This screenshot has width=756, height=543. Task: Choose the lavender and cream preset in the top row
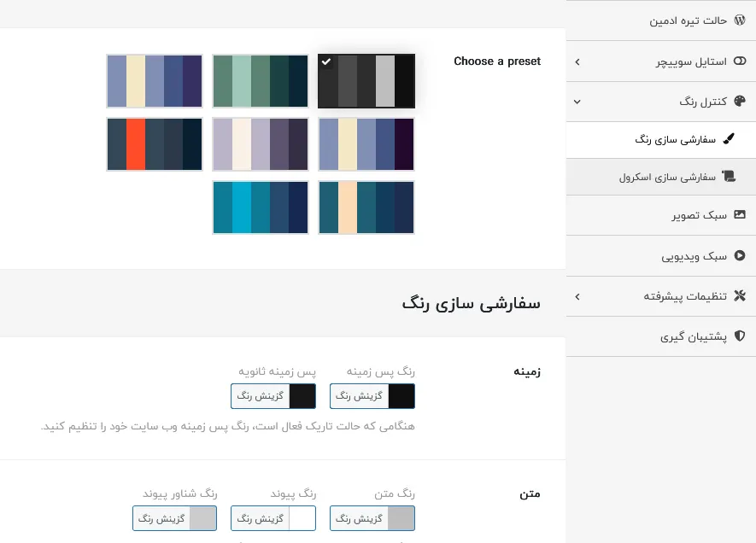tap(155, 81)
